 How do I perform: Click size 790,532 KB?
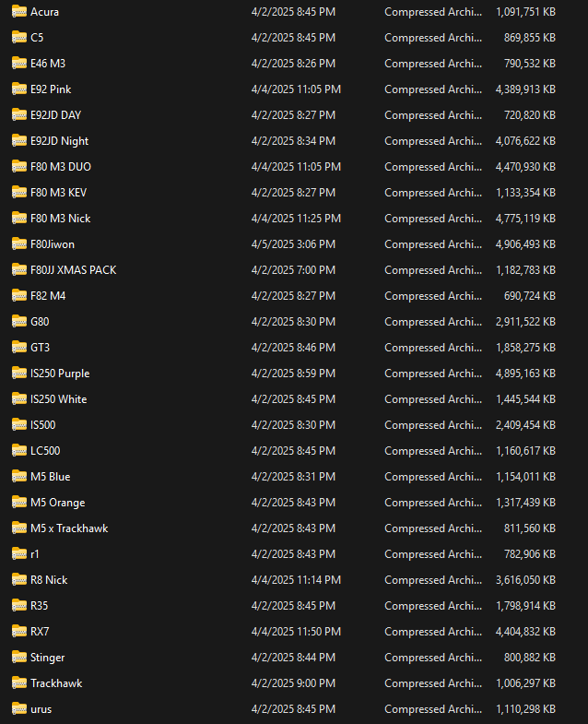click(530, 64)
